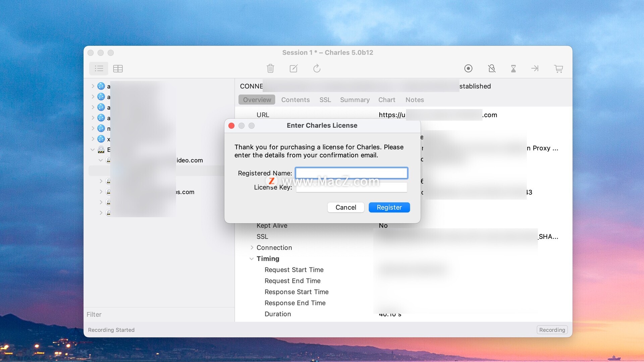The image size is (644, 362).
Task: Switch to sequence table view icon
Action: coord(118,69)
